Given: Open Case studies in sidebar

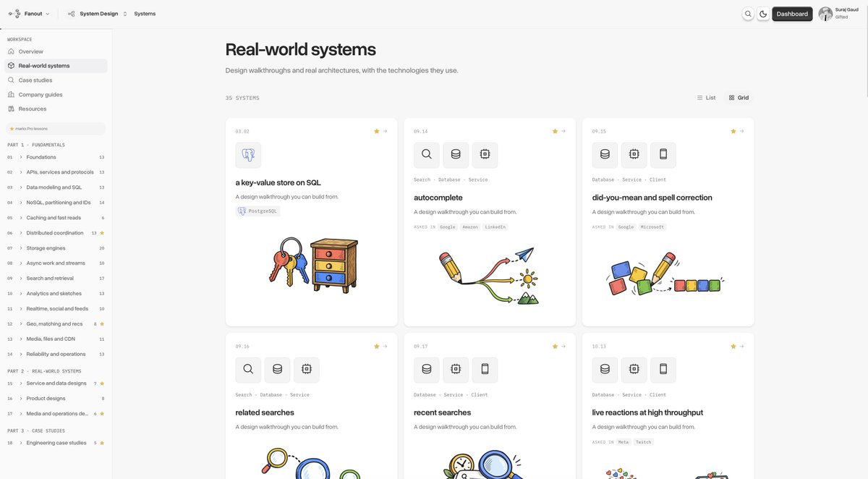Looking at the screenshot, I should click(56, 80).
